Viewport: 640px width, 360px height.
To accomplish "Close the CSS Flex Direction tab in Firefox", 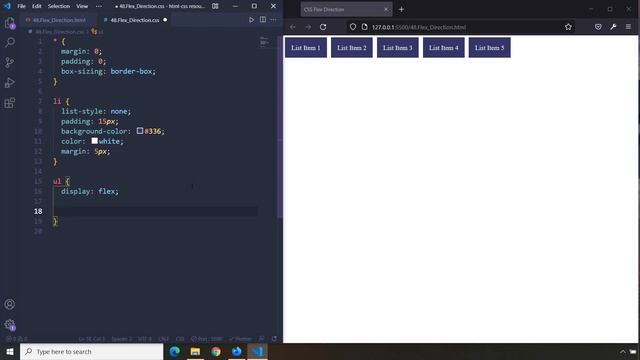I will (386, 9).
